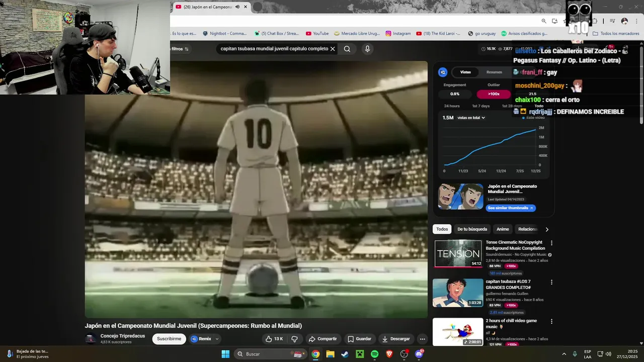Image resolution: width=644 pixels, height=362 pixels.
Task: Open Discord from the taskbar
Action: tap(419, 354)
